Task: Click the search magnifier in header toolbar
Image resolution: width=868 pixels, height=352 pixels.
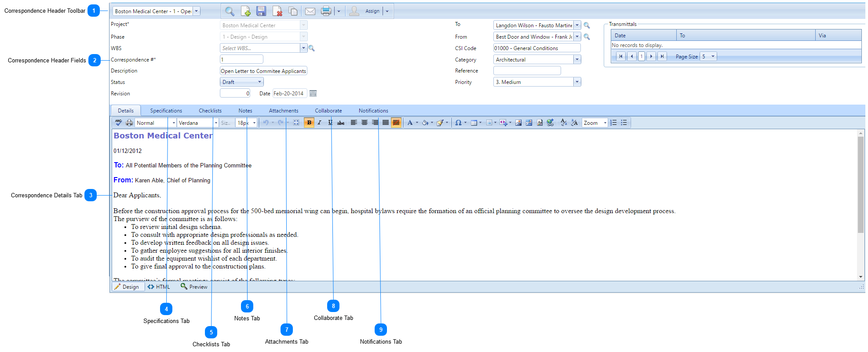Action: tap(230, 11)
